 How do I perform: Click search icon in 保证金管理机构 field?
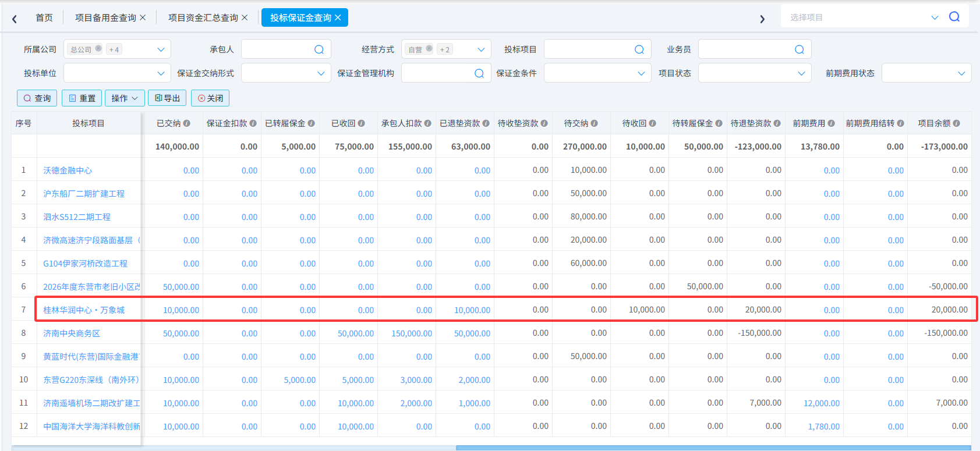(x=479, y=73)
